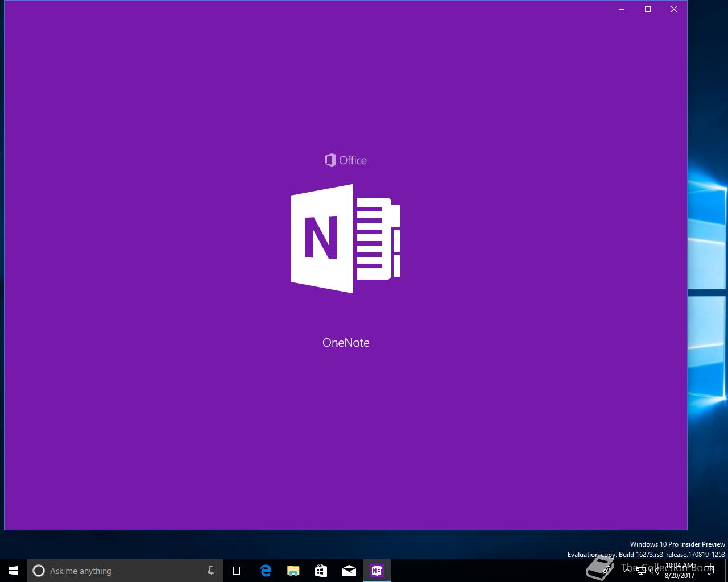Open the Microsoft Store taskbar icon

321,571
